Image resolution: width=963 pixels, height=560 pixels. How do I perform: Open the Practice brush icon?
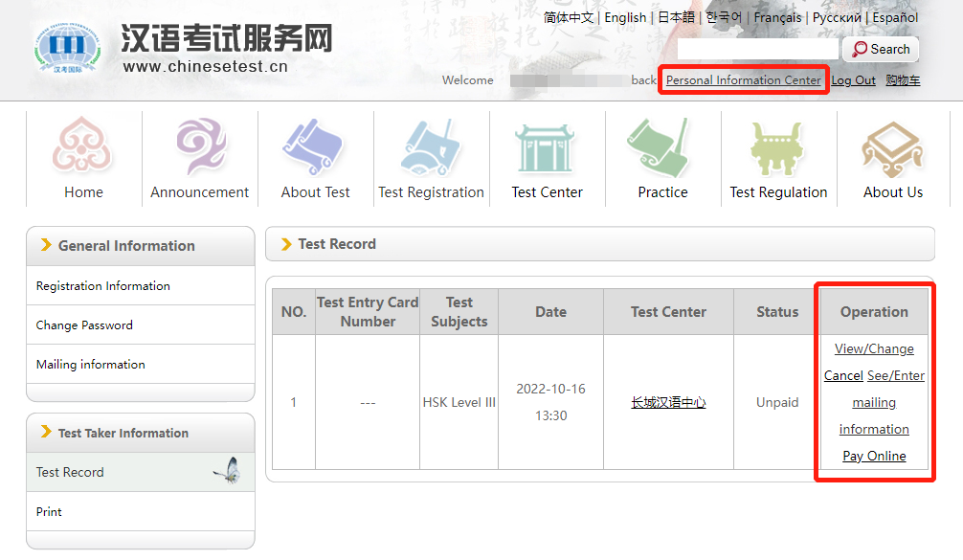pos(662,147)
